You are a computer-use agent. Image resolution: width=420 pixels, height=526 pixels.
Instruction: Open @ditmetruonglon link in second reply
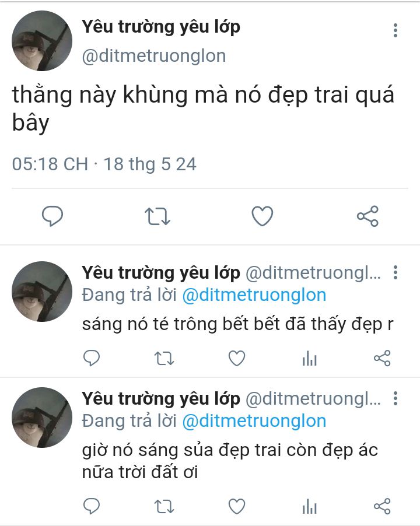click(254, 422)
